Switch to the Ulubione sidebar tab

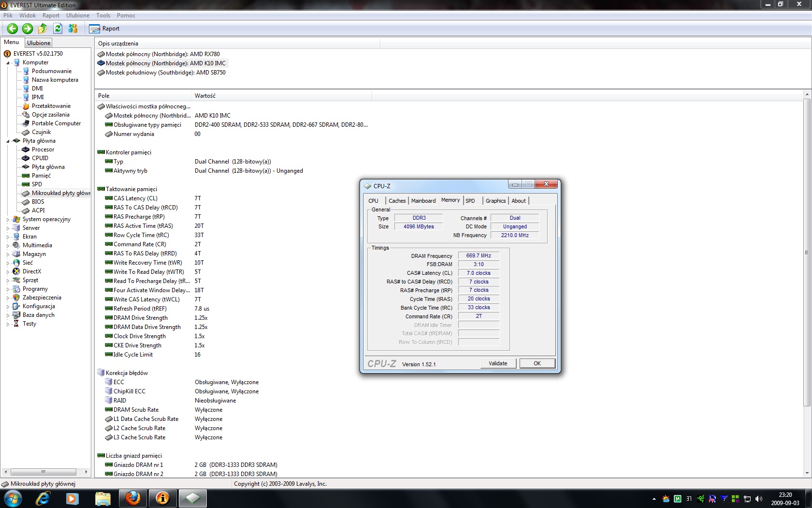(39, 43)
